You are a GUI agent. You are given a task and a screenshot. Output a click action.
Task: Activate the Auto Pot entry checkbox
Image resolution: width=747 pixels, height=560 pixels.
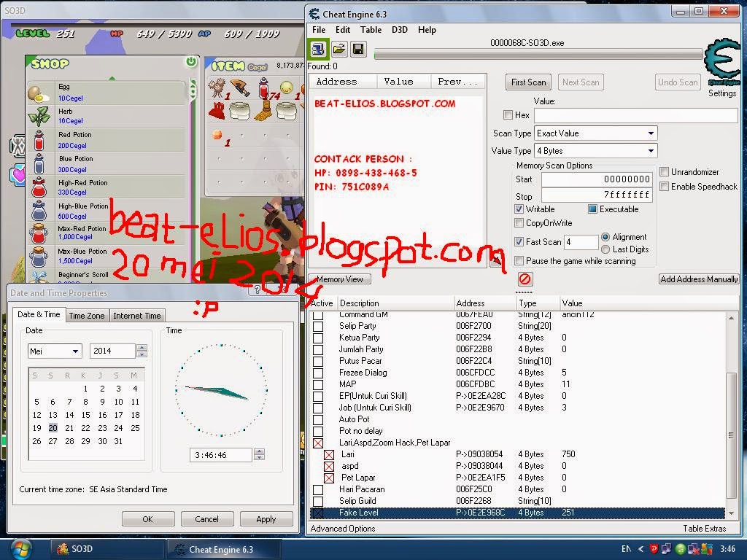coord(318,419)
